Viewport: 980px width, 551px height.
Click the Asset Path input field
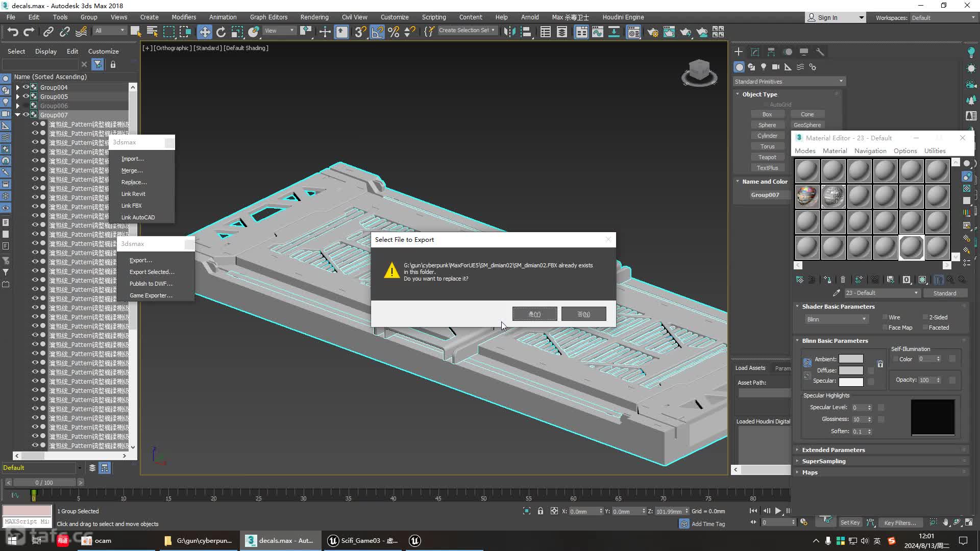[x=765, y=393]
